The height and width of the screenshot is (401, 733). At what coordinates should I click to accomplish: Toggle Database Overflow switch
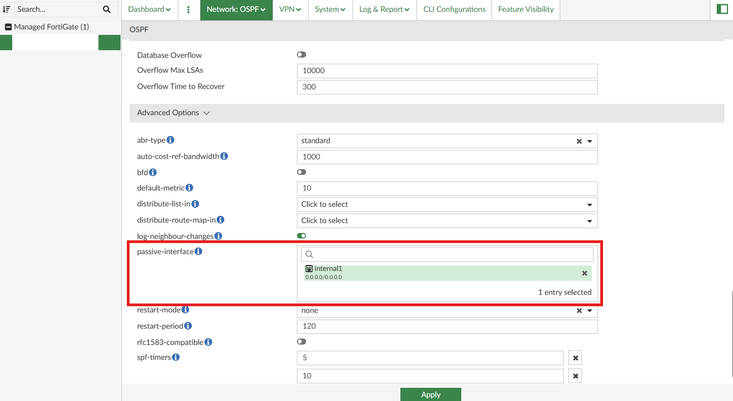coord(302,55)
